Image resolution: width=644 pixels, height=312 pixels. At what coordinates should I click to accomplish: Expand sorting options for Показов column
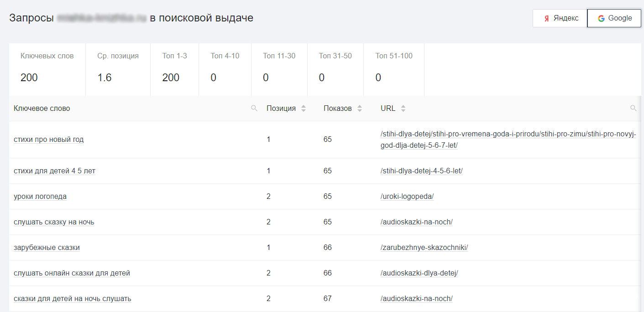tap(360, 108)
